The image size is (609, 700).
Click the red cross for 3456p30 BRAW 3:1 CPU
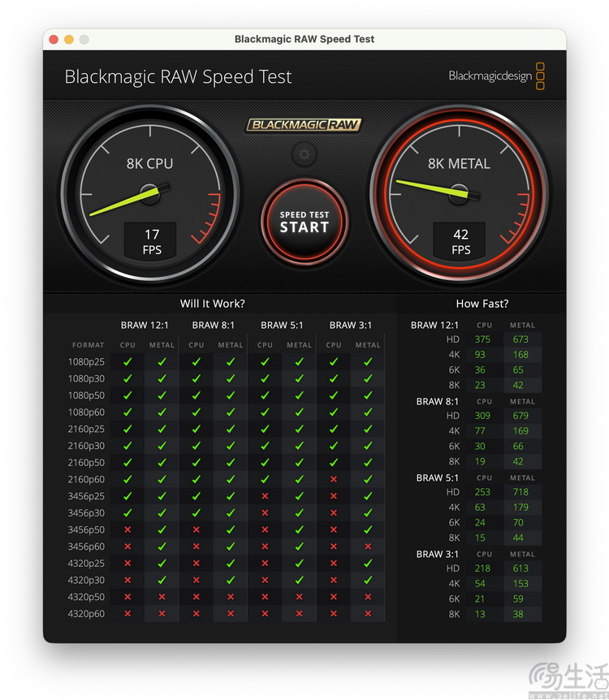click(x=334, y=513)
